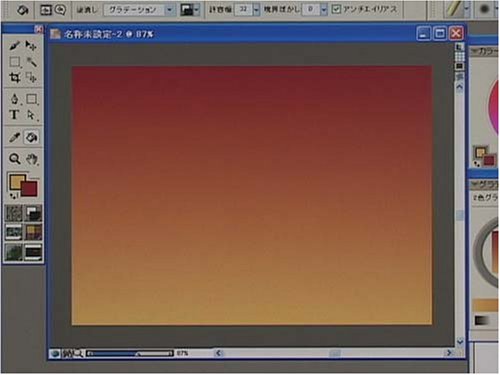This screenshot has width=500, height=375.
Task: Select the Brush tool in the toolbox
Action: click(14, 45)
